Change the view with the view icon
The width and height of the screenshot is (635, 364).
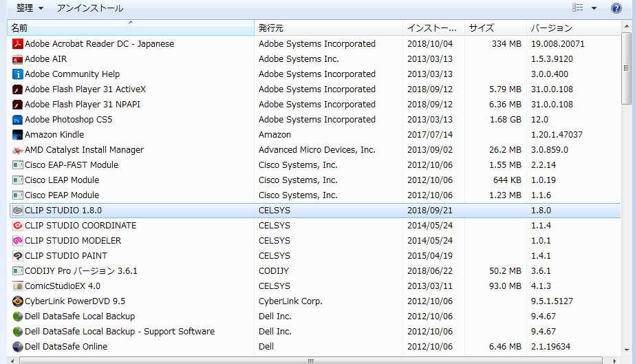[x=578, y=8]
